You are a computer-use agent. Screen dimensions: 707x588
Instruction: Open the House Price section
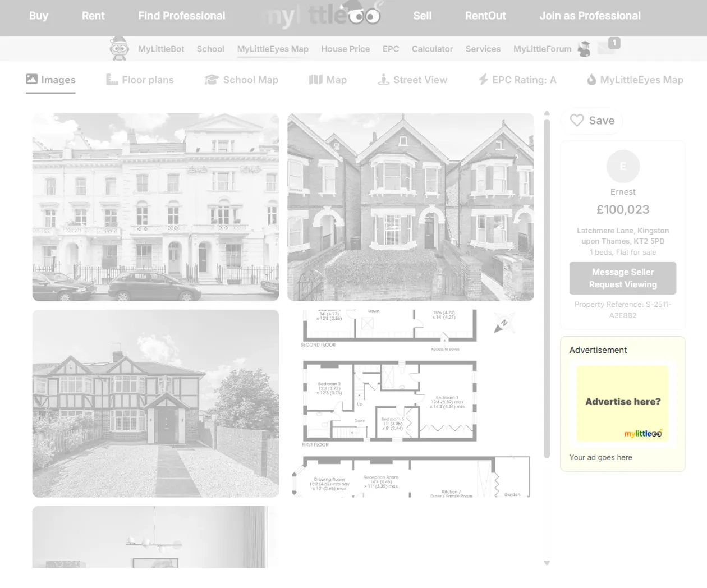(x=345, y=49)
